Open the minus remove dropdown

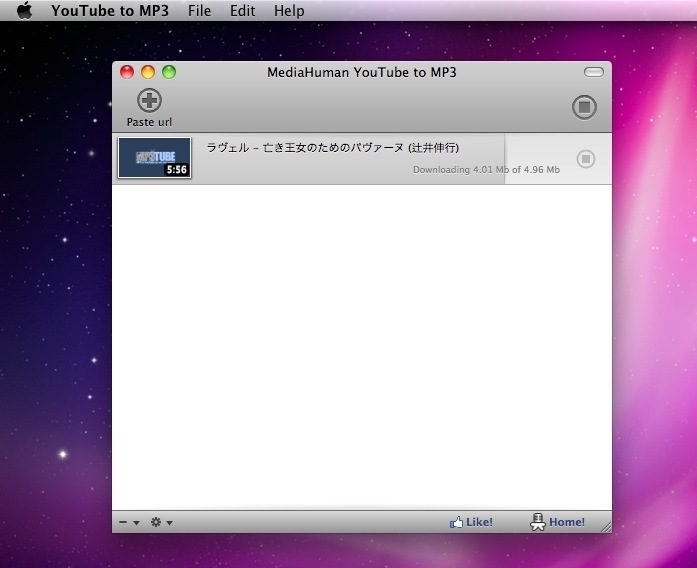(128, 522)
